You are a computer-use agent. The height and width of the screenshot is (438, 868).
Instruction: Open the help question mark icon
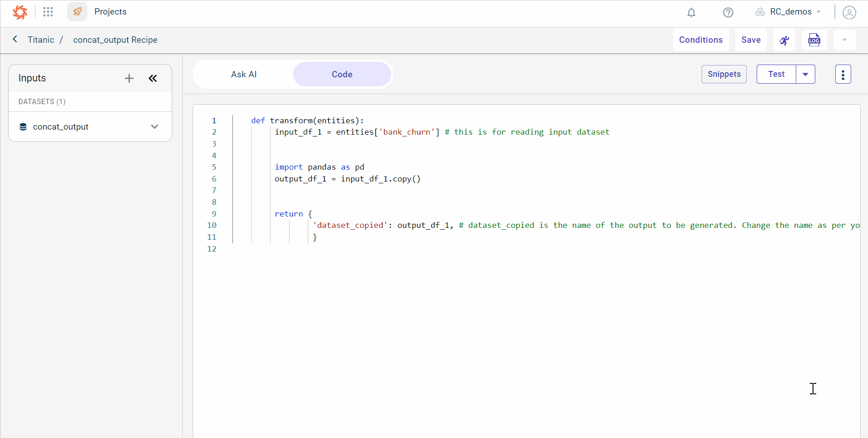(x=728, y=13)
